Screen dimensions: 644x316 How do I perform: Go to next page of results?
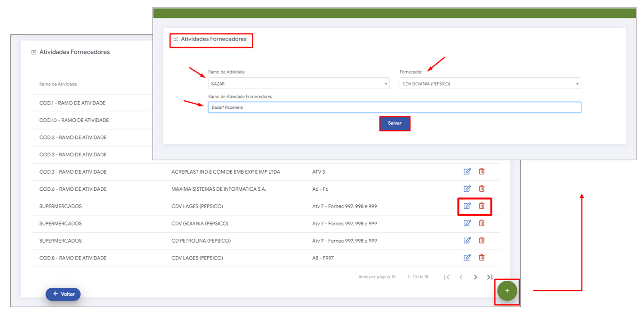tap(475, 277)
